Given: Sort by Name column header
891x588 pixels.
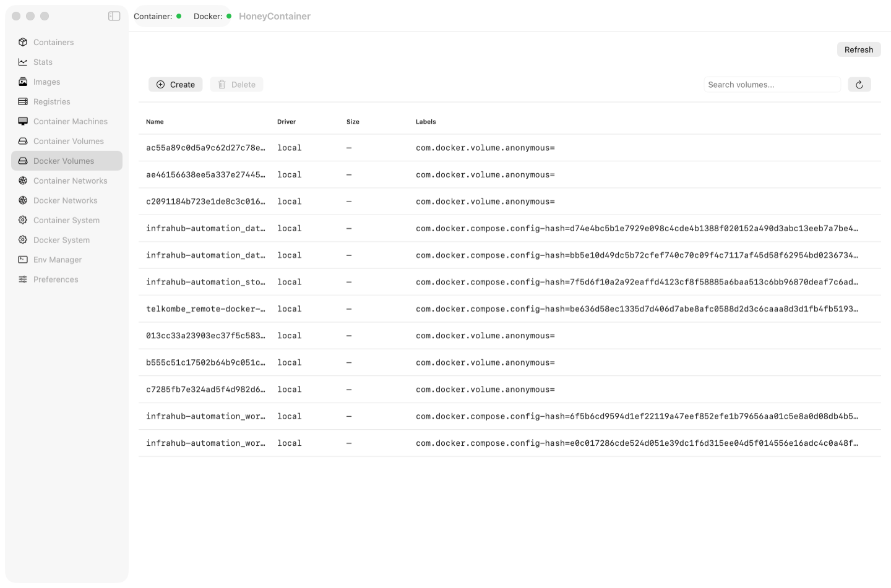Looking at the screenshot, I should point(155,122).
